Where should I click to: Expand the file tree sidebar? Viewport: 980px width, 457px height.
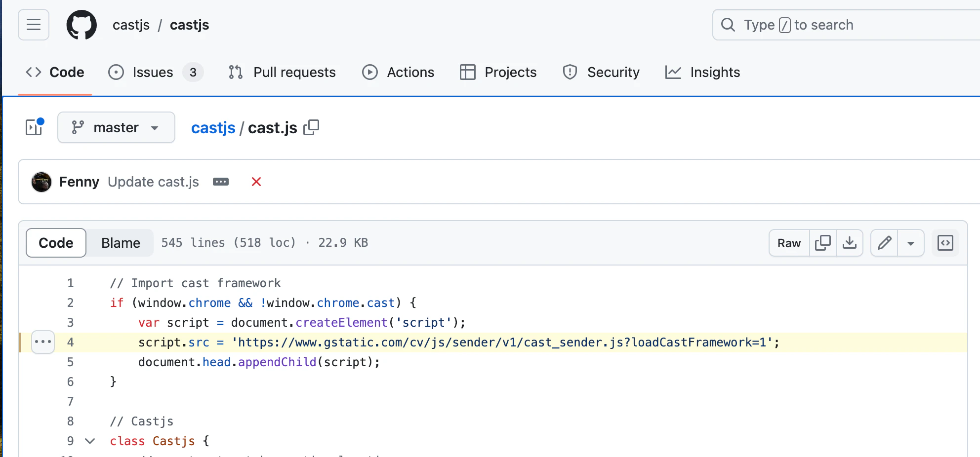point(35,127)
